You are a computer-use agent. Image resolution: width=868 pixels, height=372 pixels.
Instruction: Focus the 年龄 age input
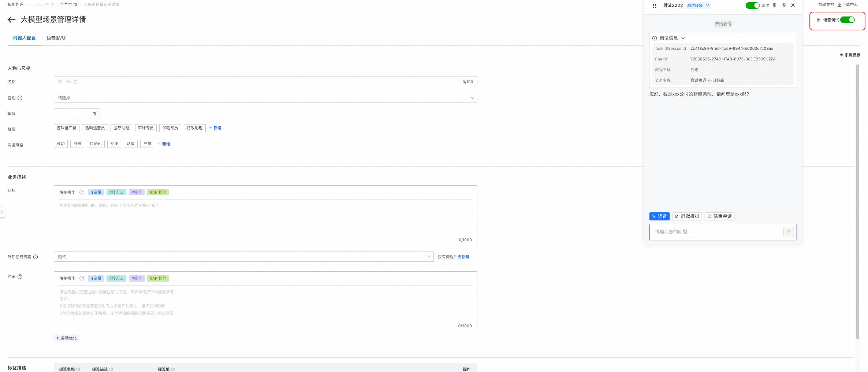pos(77,114)
